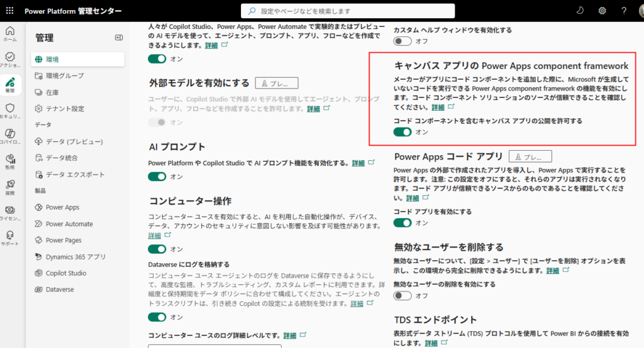Enable 無効なユーザーの削除 toggle
Viewport: 644px width, 348px height.
402,295
